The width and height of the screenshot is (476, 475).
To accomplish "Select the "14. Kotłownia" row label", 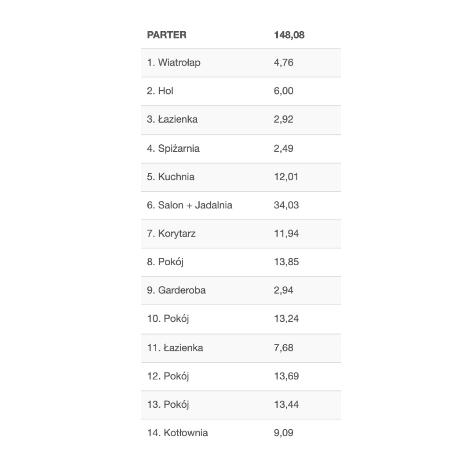I will (177, 433).
